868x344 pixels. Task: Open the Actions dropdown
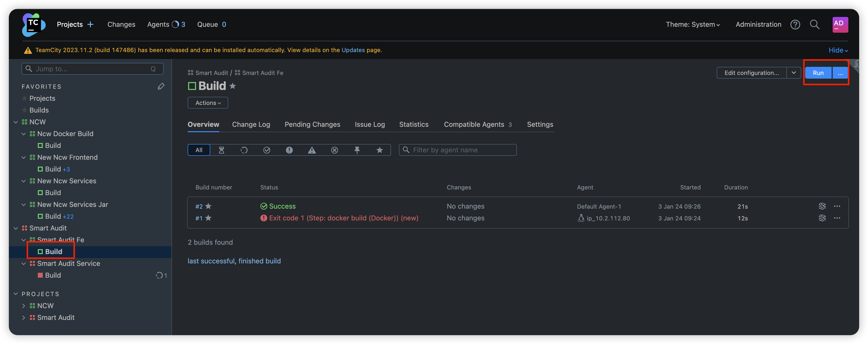pyautogui.click(x=208, y=103)
